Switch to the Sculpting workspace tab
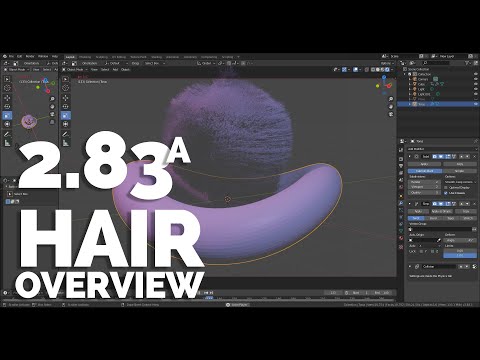Image resolution: width=480 pixels, height=360 pixels. coord(101,57)
